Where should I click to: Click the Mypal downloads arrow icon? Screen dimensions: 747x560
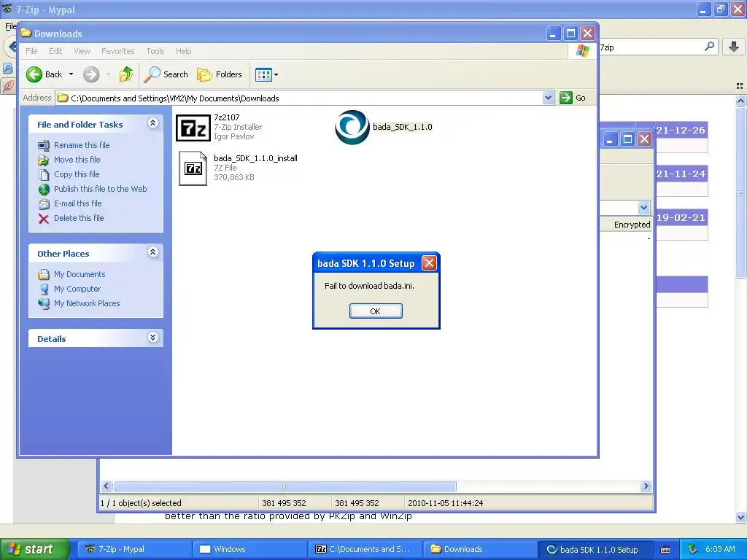(734, 46)
